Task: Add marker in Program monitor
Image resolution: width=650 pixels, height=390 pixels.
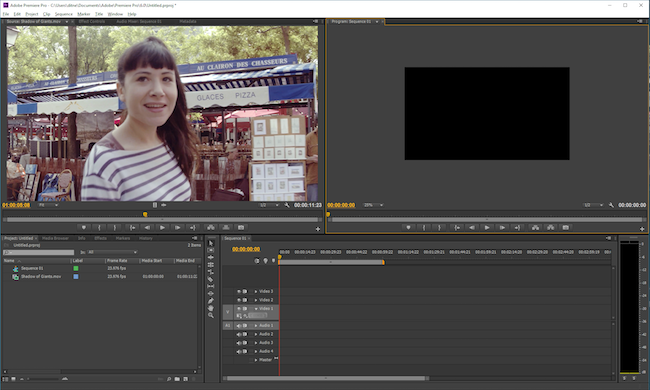Action: coord(408,228)
